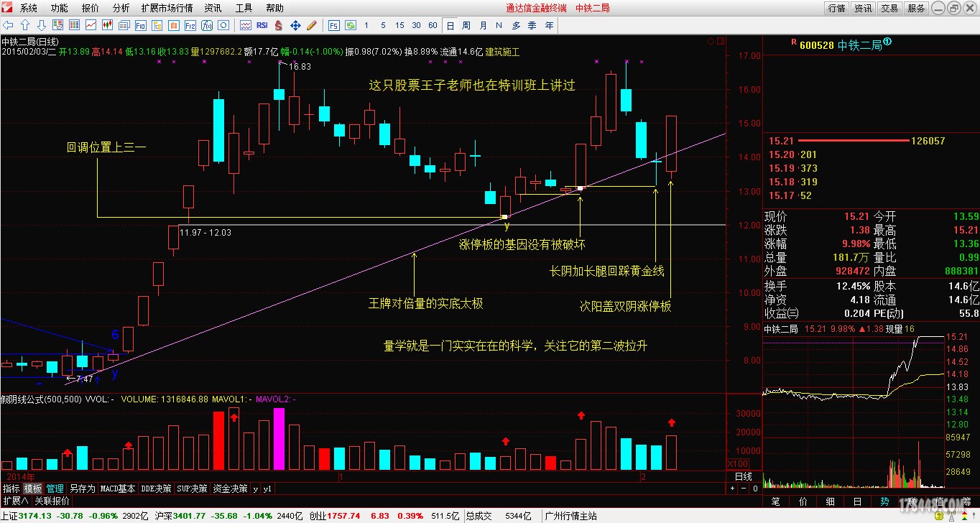The image size is (980, 523).
Task: Click the news document icon in toolbar
Action: [x=124, y=25]
